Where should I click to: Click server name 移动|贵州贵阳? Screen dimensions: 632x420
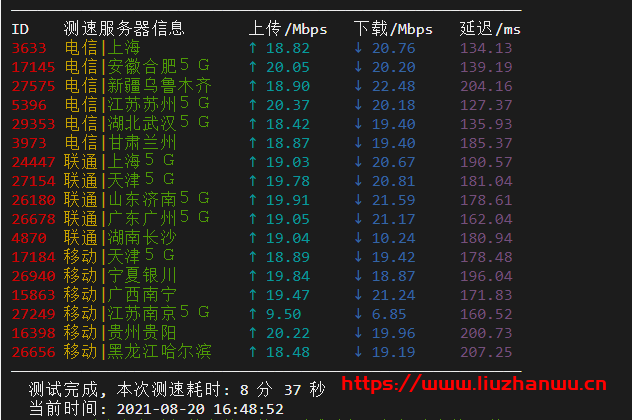click(x=120, y=333)
